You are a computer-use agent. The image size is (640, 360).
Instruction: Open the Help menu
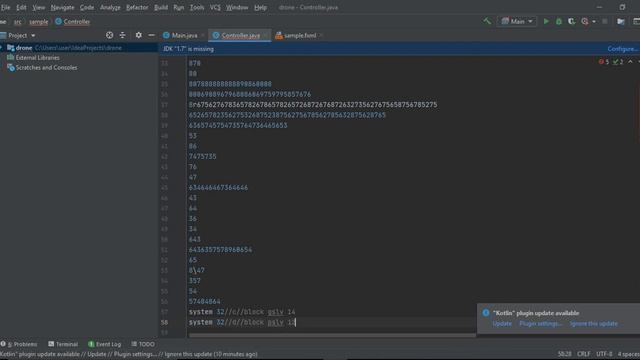click(x=260, y=7)
